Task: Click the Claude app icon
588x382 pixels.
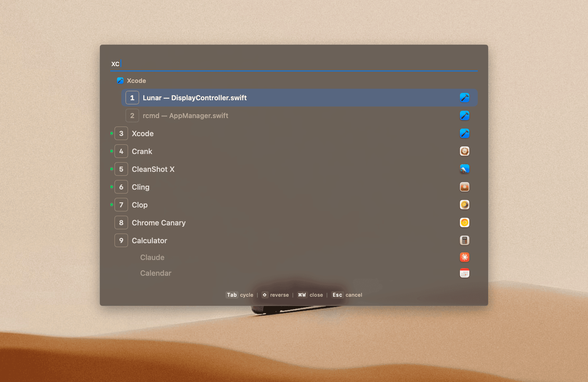Action: 464,257
